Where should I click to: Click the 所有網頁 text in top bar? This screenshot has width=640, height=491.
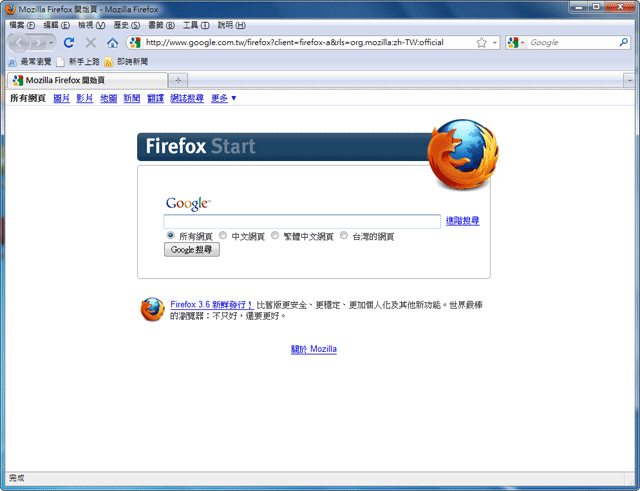pos(28,98)
